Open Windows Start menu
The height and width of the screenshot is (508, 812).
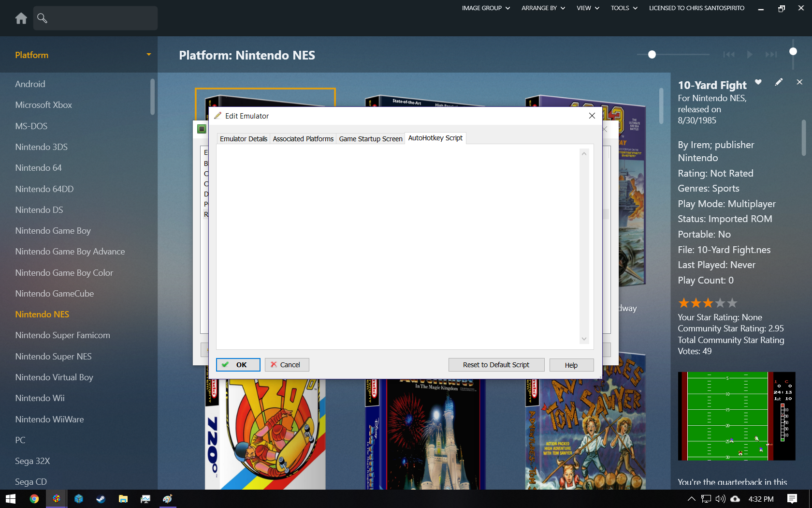click(11, 499)
